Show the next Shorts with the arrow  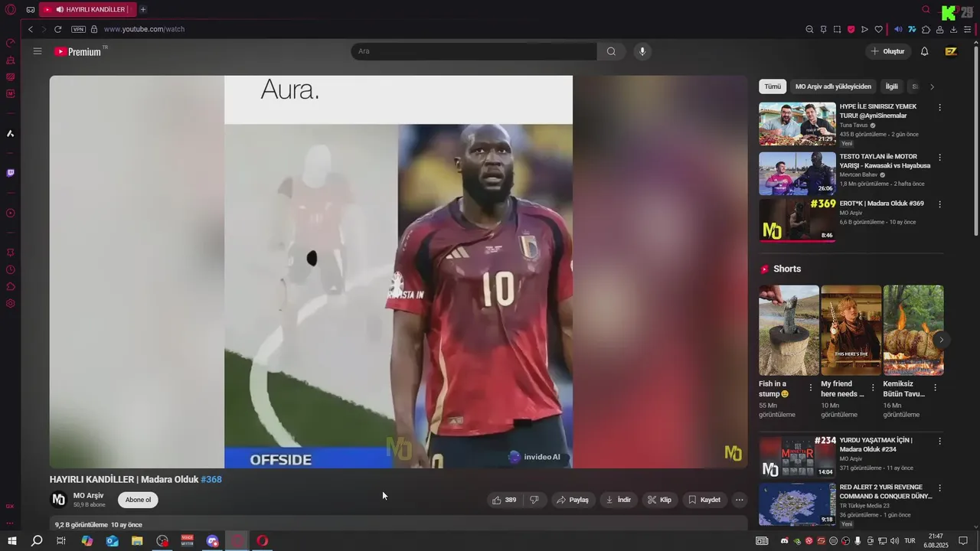pyautogui.click(x=941, y=340)
